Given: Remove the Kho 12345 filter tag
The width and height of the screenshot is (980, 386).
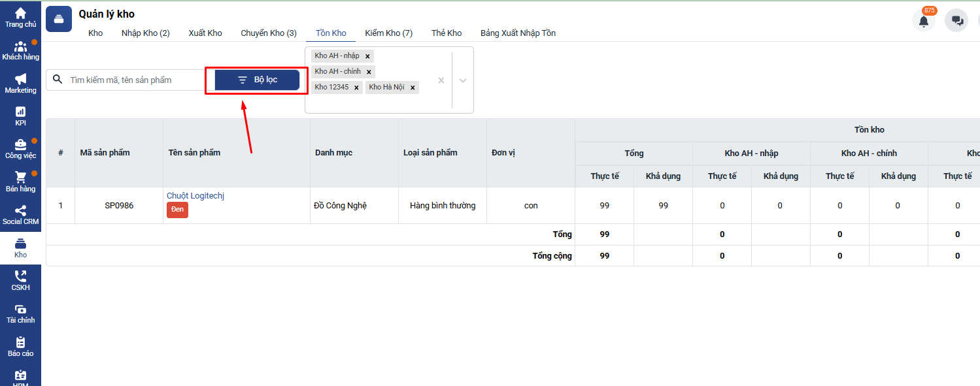Looking at the screenshot, I should tap(356, 88).
